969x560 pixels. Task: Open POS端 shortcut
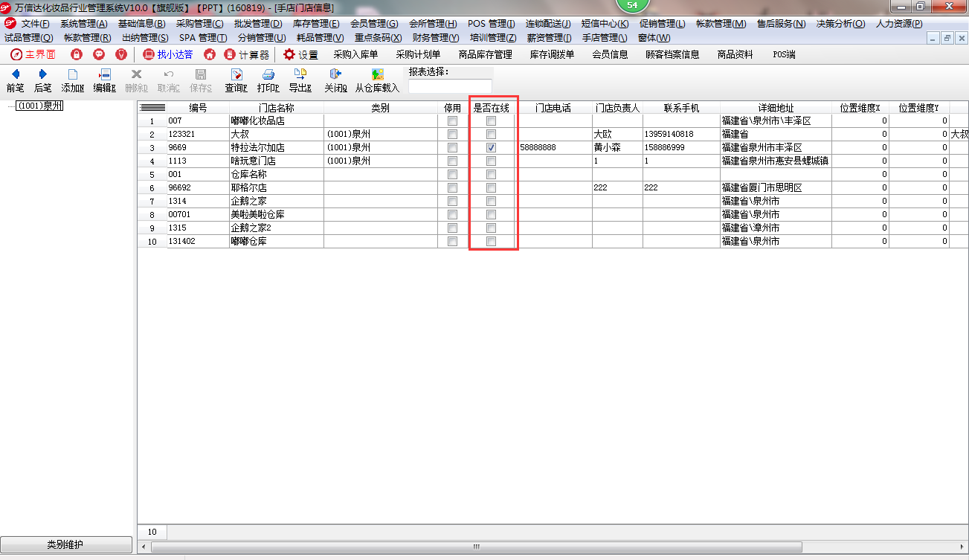[784, 54]
